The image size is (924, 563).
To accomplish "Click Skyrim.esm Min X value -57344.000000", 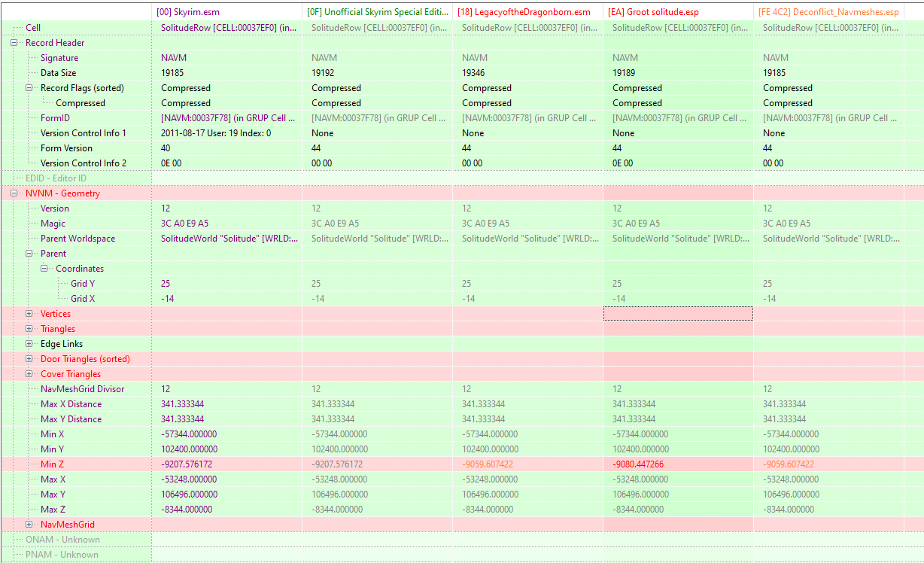I will (x=189, y=434).
